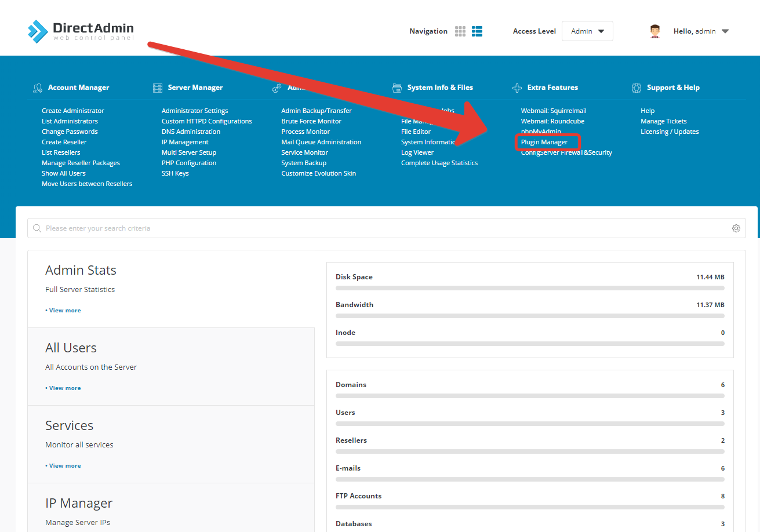This screenshot has width=760, height=532.
Task: Click the Server Manager section icon
Action: [x=157, y=88]
